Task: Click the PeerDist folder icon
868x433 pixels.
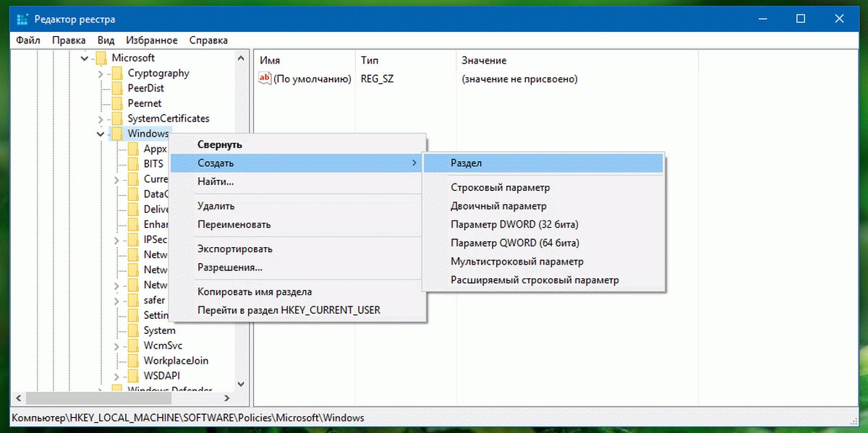Action: [x=116, y=88]
